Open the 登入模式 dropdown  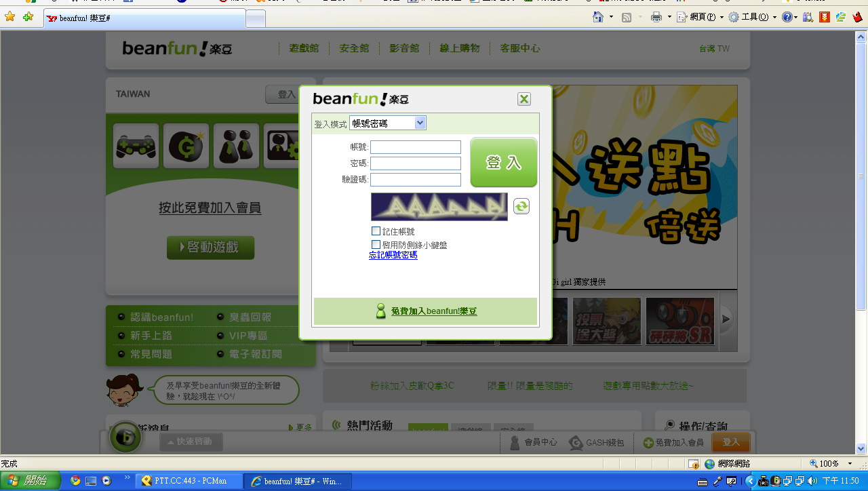click(x=388, y=123)
